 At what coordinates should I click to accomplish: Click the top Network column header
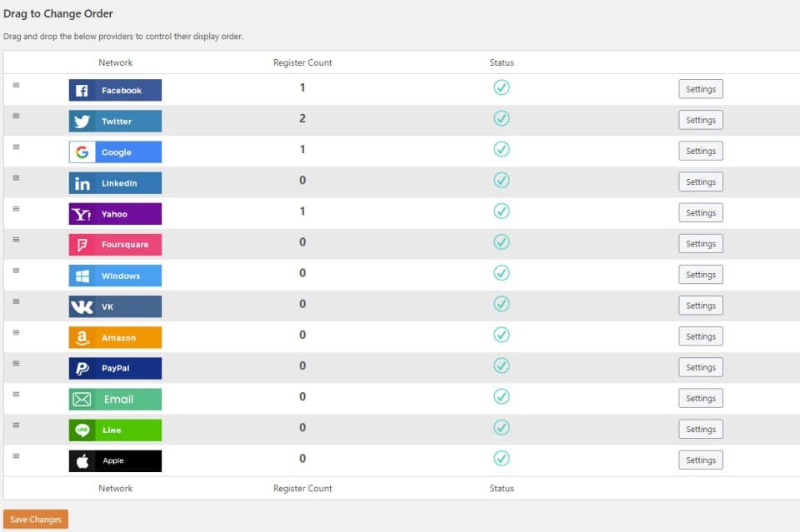[x=115, y=62]
